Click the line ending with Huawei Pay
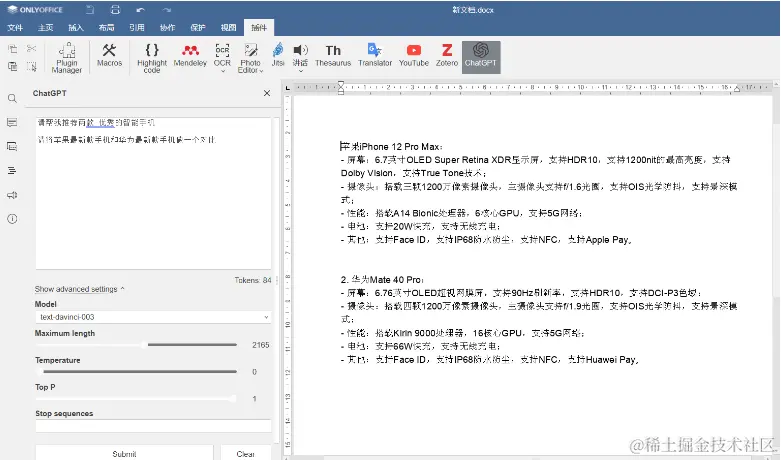 coord(490,359)
